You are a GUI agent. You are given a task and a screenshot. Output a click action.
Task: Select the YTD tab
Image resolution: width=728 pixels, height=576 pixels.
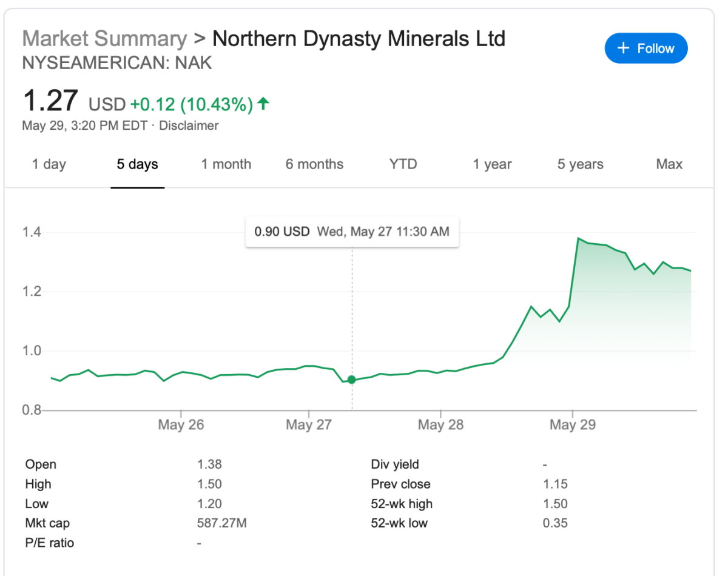[x=403, y=164]
